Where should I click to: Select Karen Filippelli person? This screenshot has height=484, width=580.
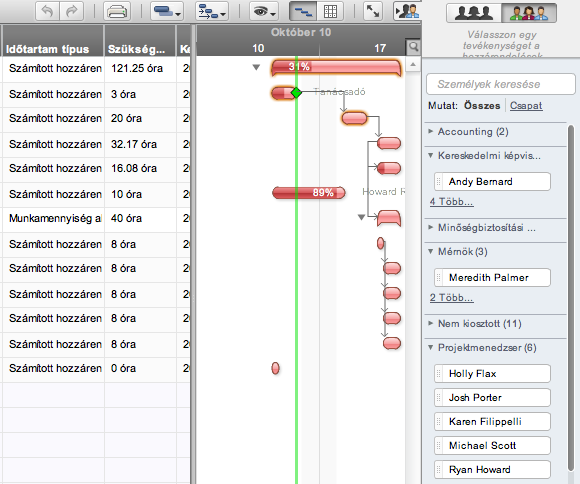[x=492, y=421]
